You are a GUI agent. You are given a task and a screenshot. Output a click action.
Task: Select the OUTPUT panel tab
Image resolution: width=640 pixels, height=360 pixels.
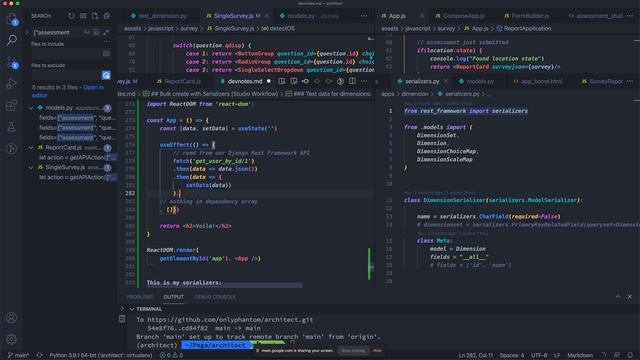[173, 297]
